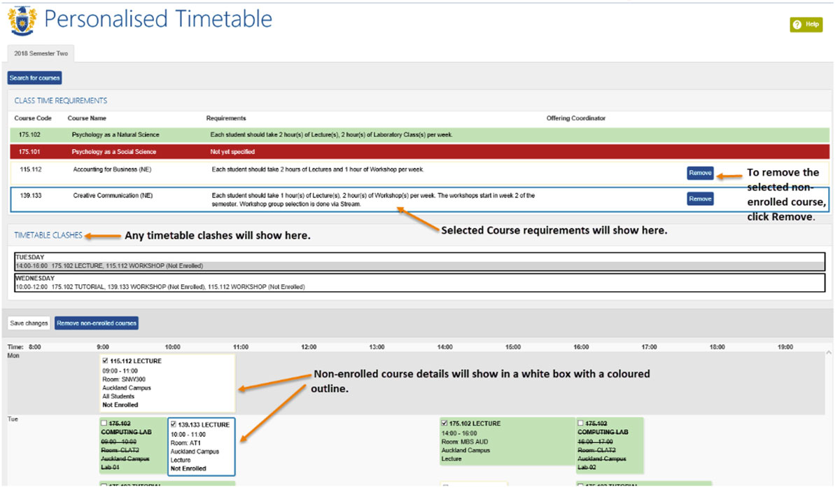Viewport: 840px width, 504px height.
Task: Collapse the Class Time Requirements section header
Action: pos(61,101)
